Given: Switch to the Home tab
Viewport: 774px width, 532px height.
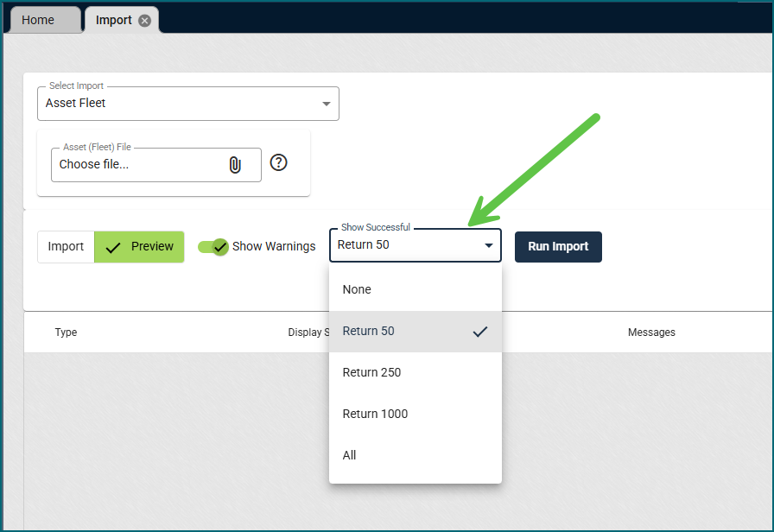Looking at the screenshot, I should coord(38,20).
